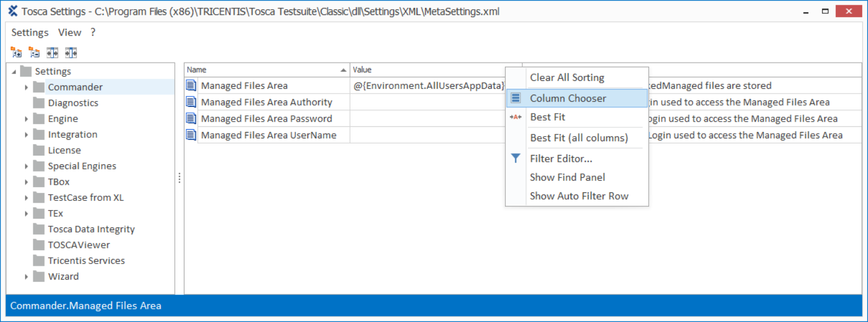This screenshot has height=322, width=868.
Task: Click the widen columns toolbar icon
Action: tap(53, 53)
